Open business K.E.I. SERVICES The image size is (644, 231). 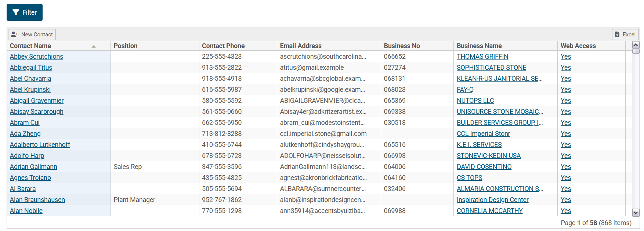[x=479, y=145]
